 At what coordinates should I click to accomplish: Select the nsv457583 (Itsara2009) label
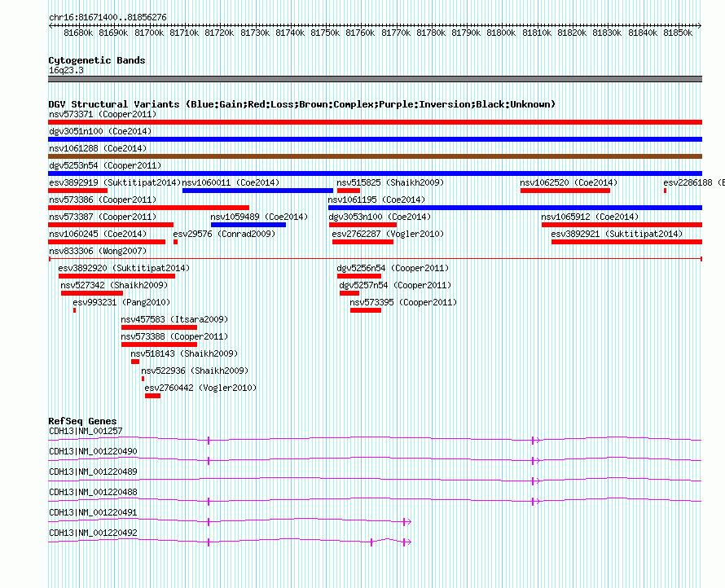[174, 319]
